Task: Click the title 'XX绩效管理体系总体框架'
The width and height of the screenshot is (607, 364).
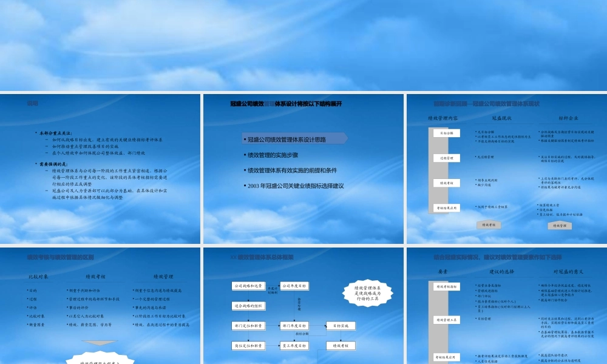Action: 262,257
